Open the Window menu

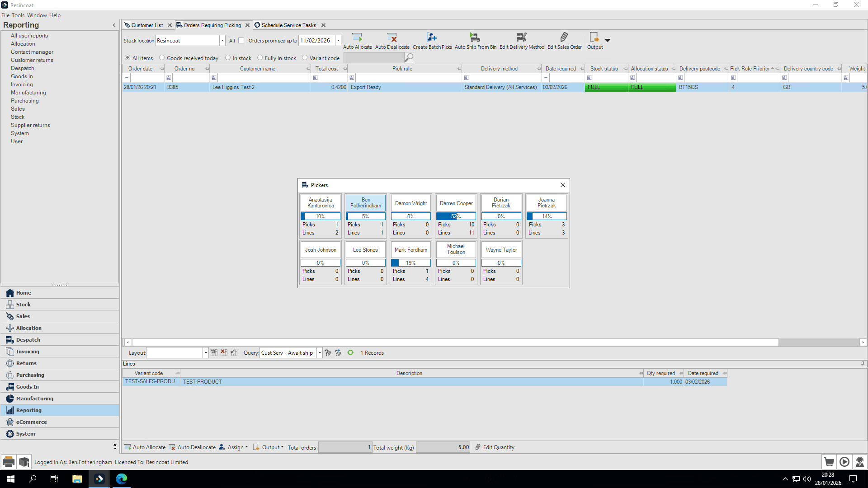37,15
